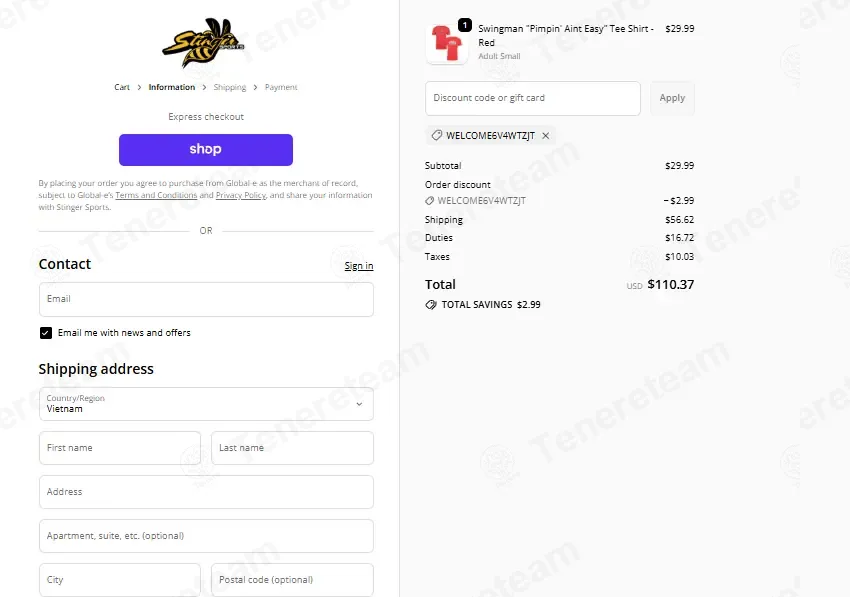Click the Total Savings tag icon
The image size is (850, 597).
click(431, 305)
